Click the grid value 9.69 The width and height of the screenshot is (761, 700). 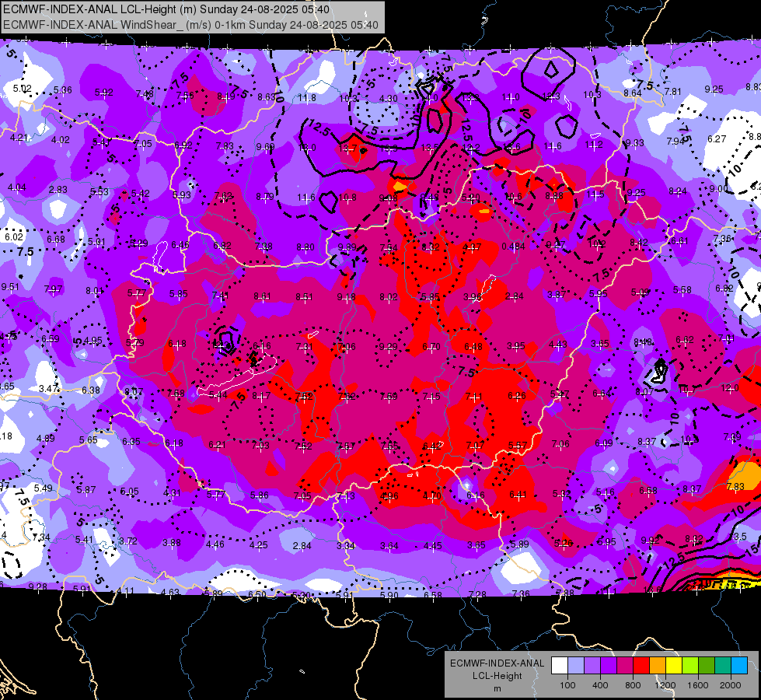pos(266,147)
